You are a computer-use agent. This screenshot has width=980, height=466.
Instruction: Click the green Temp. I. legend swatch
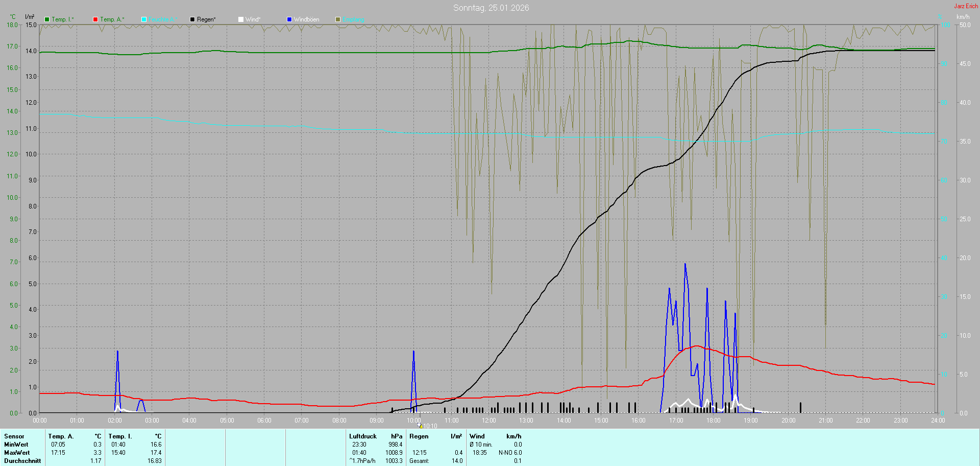47,19
